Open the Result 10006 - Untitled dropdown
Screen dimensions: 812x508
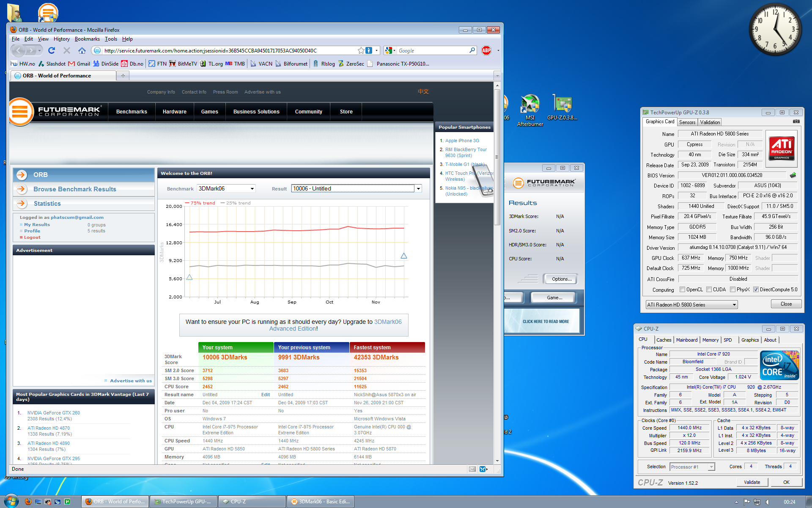[357, 189]
